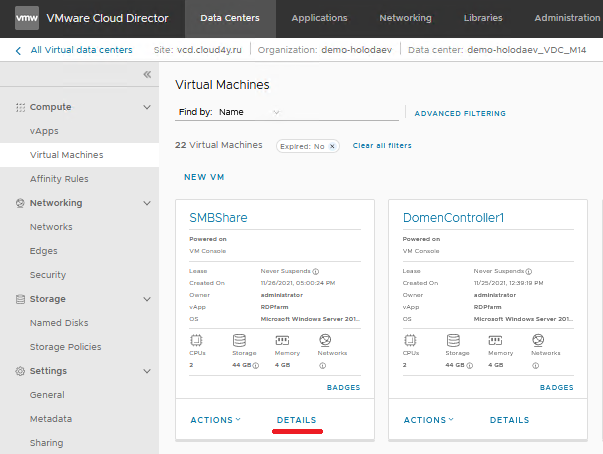
Task: Click SMBShare Memory icon
Action: point(282,340)
